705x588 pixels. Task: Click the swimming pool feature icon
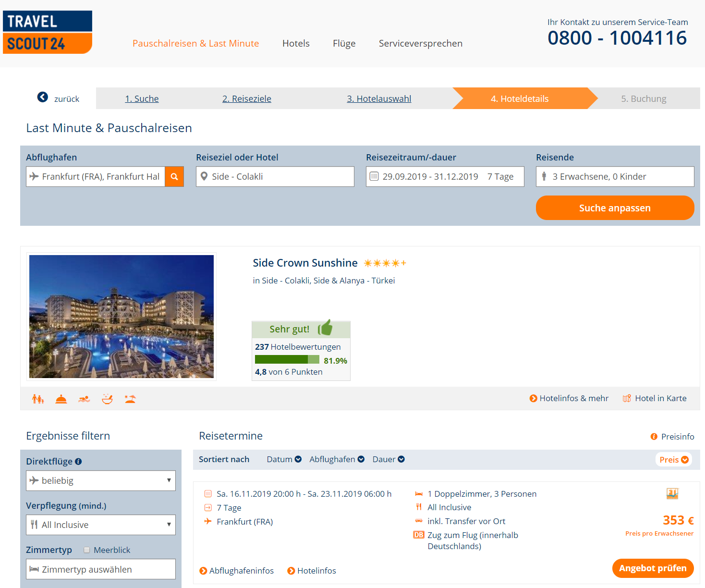[x=84, y=399]
